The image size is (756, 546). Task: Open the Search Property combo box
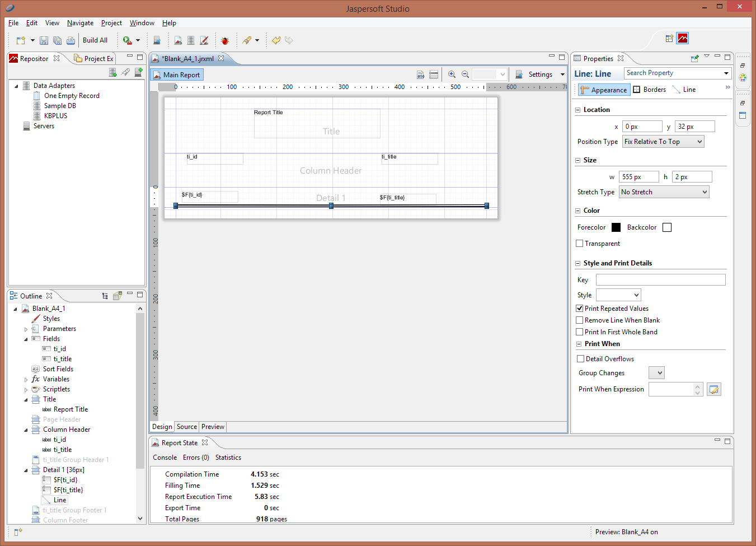(678, 73)
